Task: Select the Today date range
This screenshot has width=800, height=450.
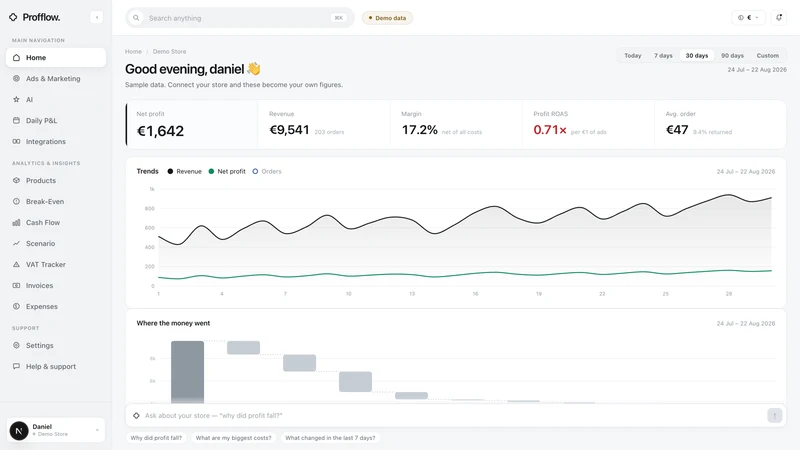Action: coord(633,56)
